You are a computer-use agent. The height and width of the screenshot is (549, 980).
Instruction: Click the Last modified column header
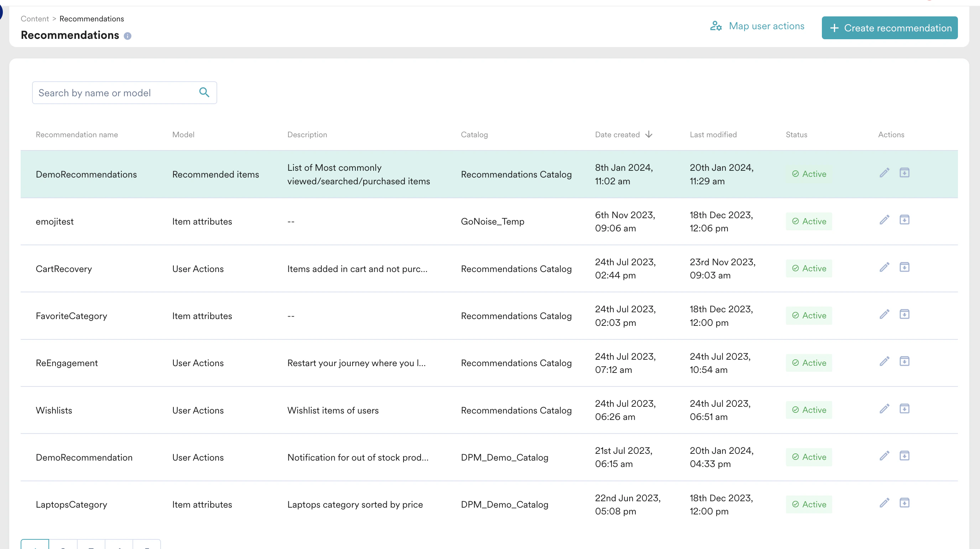pyautogui.click(x=713, y=135)
